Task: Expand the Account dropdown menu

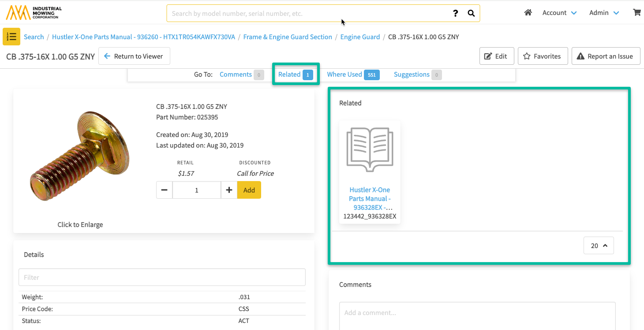Action: (559, 13)
